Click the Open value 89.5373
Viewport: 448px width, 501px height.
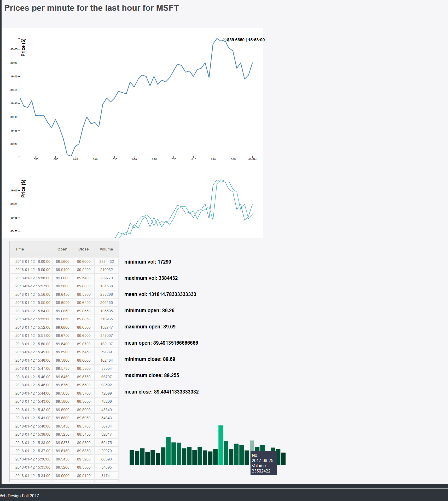(63, 443)
